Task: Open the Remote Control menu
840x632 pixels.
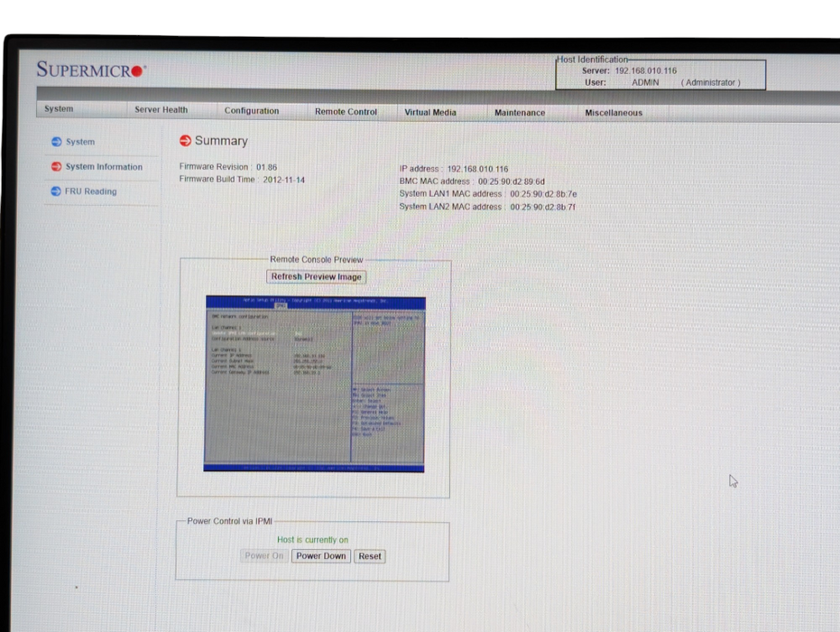Action: [x=346, y=111]
